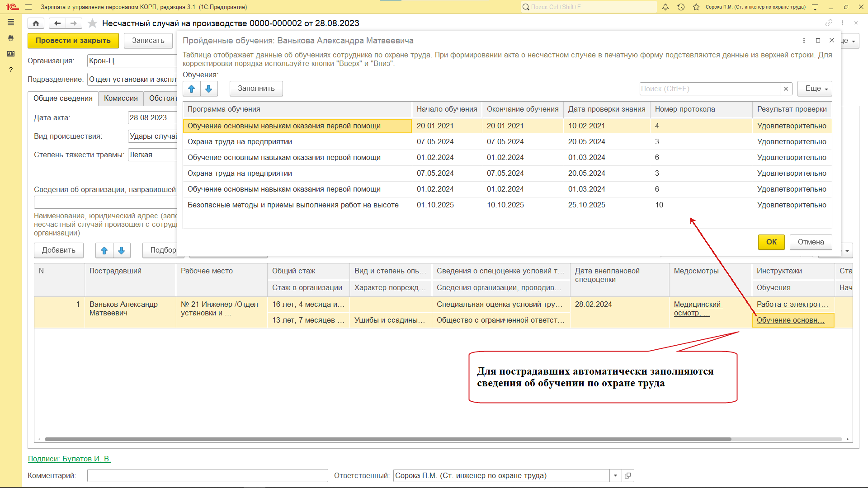This screenshot has width=868, height=488.
Task: Move training row up in dialog
Action: (192, 89)
